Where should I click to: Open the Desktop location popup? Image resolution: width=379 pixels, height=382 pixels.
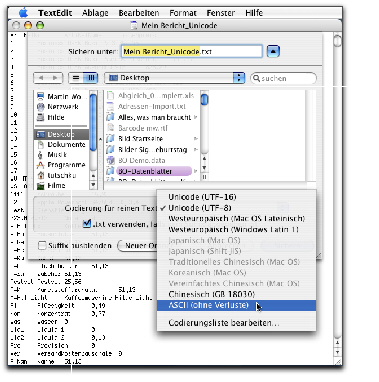click(x=175, y=78)
